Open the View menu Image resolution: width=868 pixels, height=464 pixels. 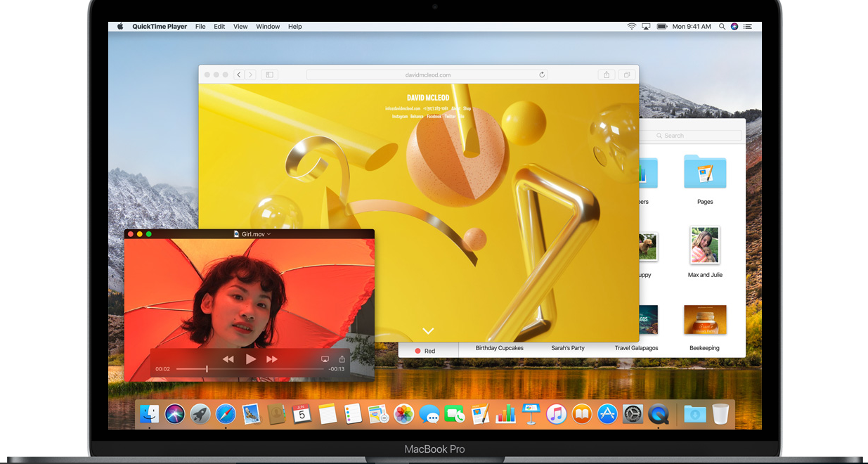(240, 27)
